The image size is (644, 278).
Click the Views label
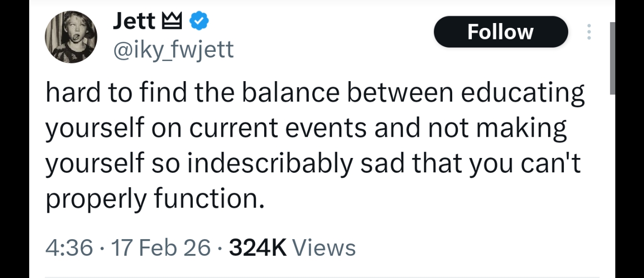click(324, 248)
